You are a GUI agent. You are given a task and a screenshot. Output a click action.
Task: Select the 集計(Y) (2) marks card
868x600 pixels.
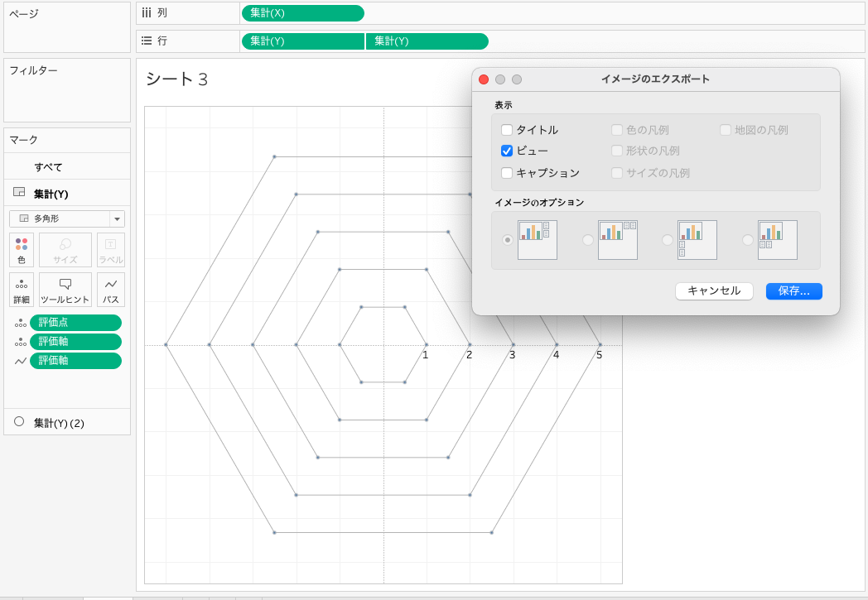[59, 423]
